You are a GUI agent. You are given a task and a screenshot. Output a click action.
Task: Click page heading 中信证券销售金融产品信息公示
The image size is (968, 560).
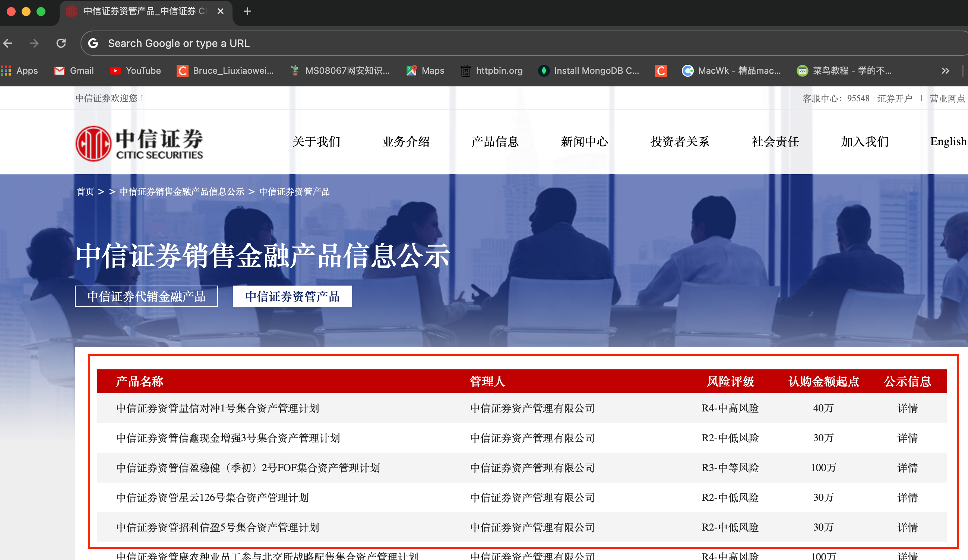[x=263, y=256]
